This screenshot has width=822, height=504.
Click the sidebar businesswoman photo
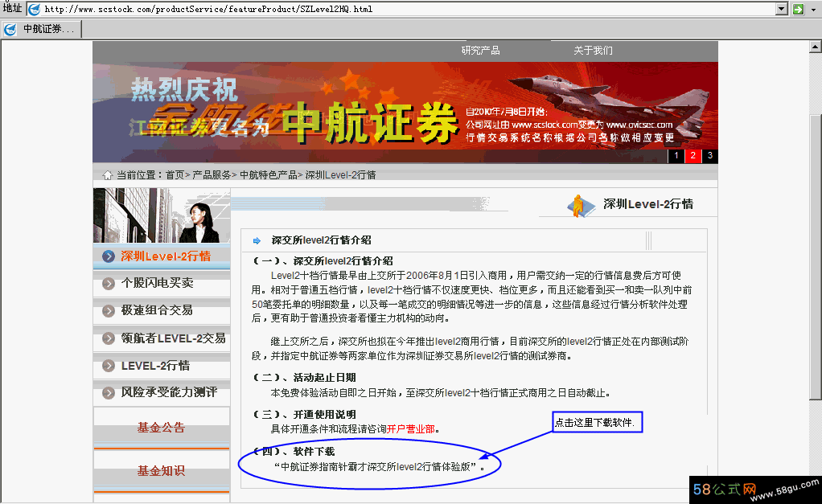click(x=162, y=215)
